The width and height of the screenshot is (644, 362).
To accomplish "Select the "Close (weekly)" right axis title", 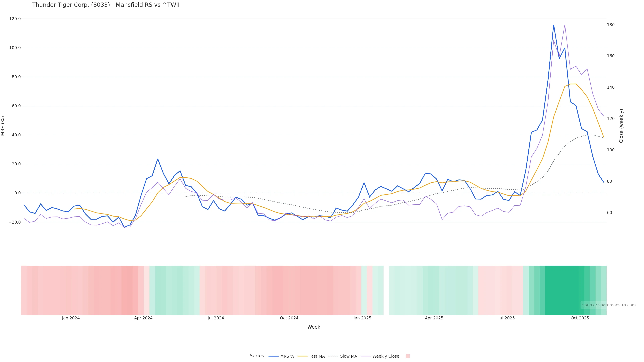I will pos(621,126).
